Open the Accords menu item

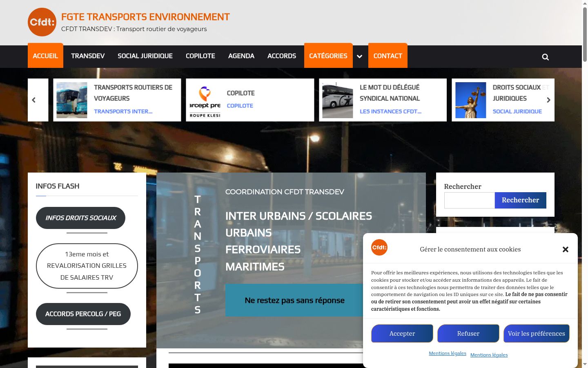(x=282, y=56)
